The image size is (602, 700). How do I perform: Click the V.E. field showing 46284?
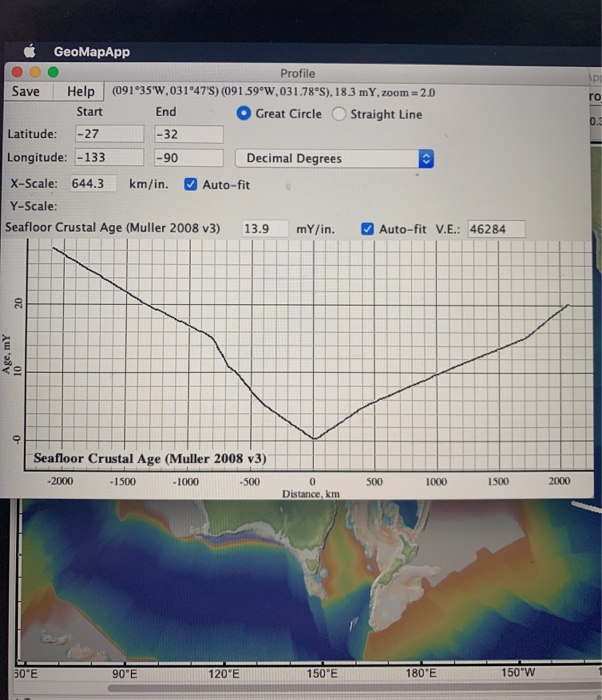[x=496, y=229]
